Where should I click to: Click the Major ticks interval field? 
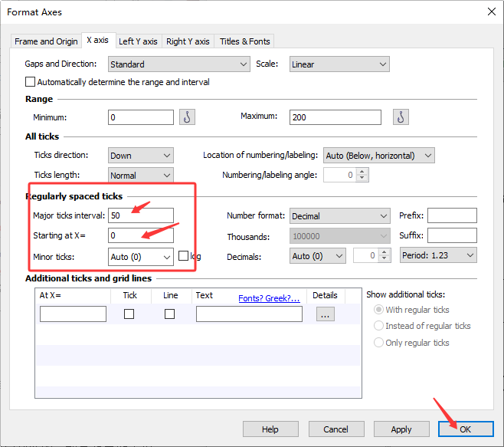pos(141,215)
